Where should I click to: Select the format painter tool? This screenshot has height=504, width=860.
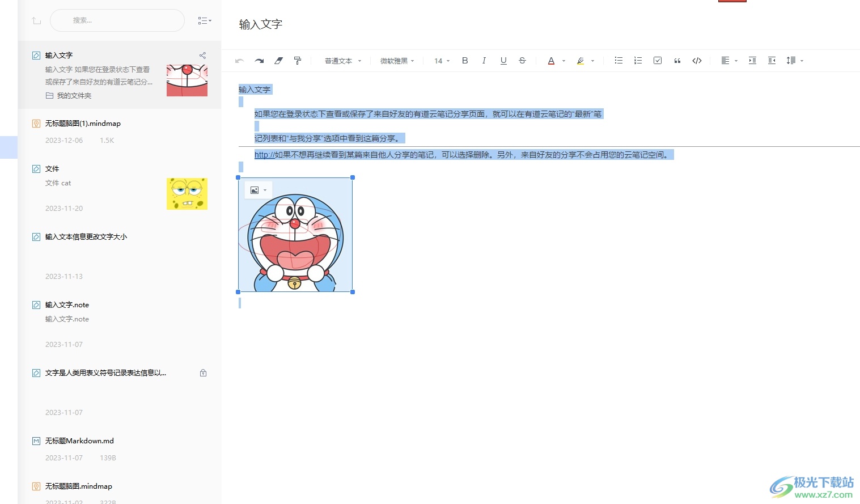pos(298,61)
